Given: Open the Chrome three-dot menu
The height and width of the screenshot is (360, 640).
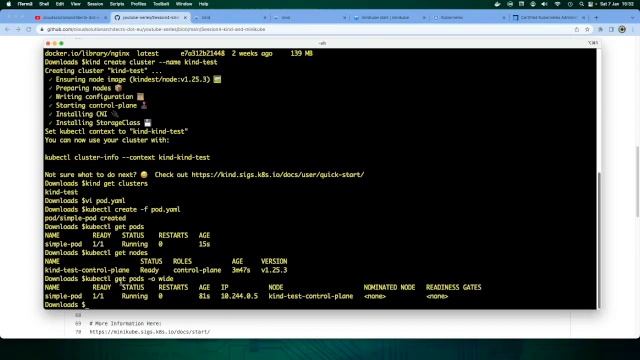Looking at the screenshot, I should [633, 29].
